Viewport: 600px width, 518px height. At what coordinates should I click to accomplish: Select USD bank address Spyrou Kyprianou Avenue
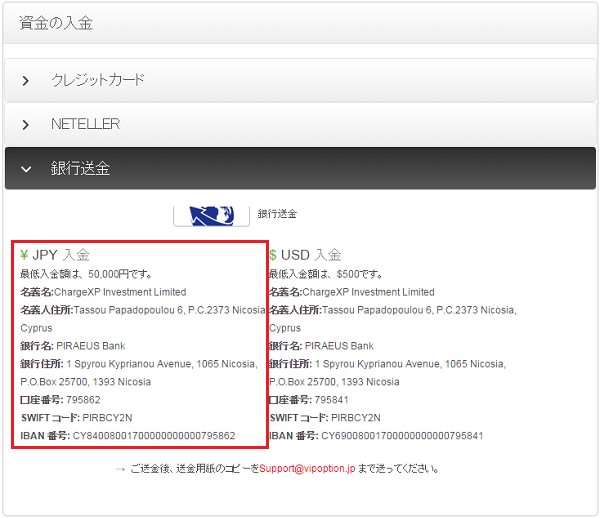pyautogui.click(x=411, y=364)
